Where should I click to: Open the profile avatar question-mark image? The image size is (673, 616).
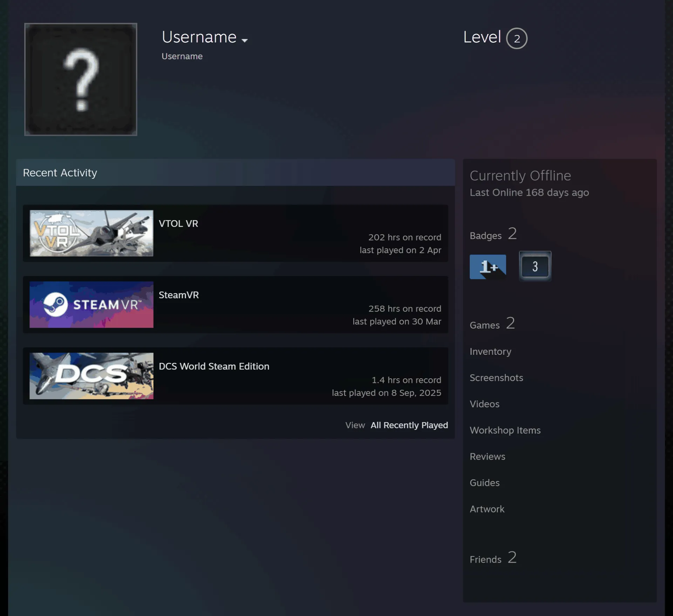pyautogui.click(x=81, y=79)
